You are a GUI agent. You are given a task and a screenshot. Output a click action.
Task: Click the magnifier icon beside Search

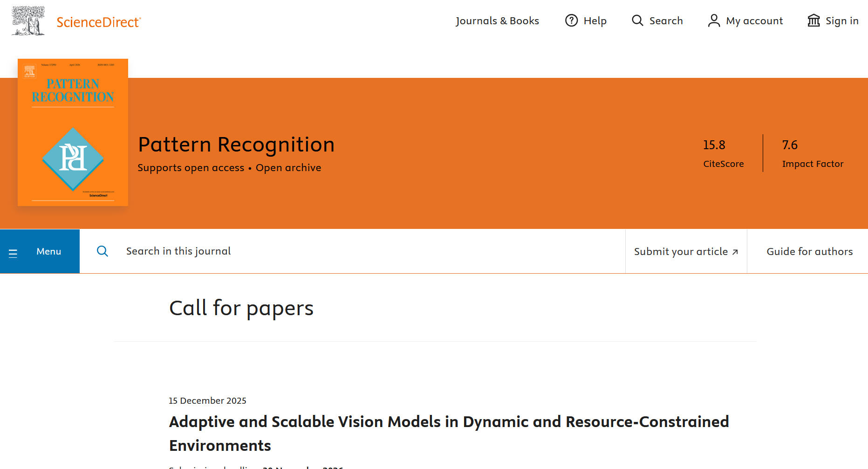pos(637,21)
